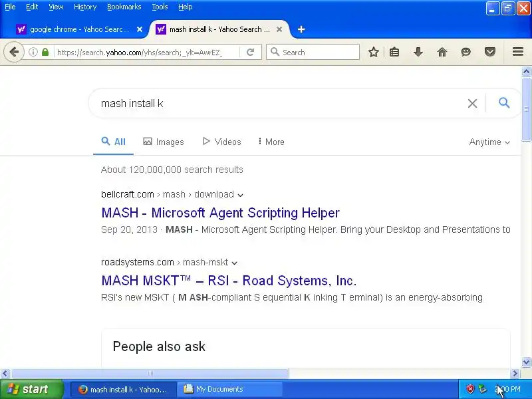The height and width of the screenshot is (399, 532).
Task: Click 'About 120,000,000 search results' text
Action: pos(172,170)
